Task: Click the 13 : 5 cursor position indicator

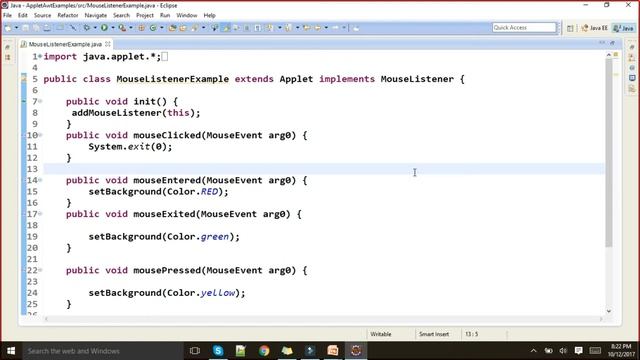Action: tap(471, 334)
